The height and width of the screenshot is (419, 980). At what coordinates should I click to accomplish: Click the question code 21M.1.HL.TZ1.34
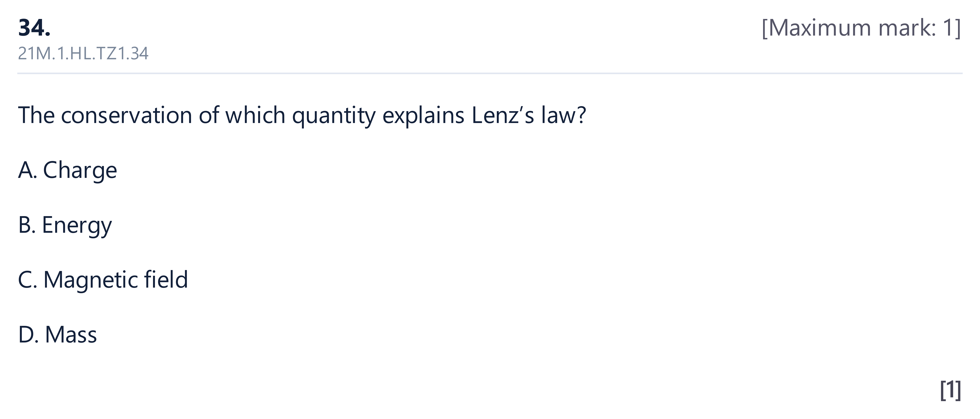(x=83, y=54)
